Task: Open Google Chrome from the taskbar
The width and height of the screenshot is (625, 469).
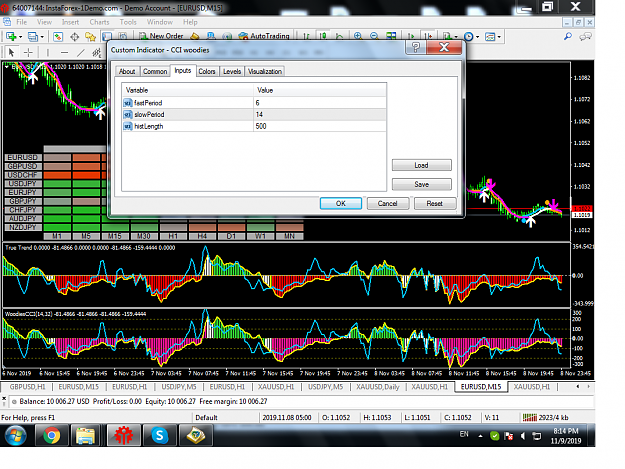Action: [x=51, y=436]
